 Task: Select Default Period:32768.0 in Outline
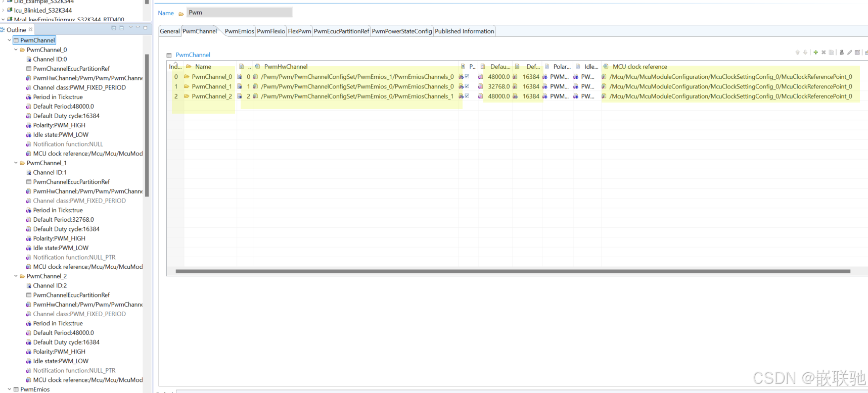(x=64, y=219)
